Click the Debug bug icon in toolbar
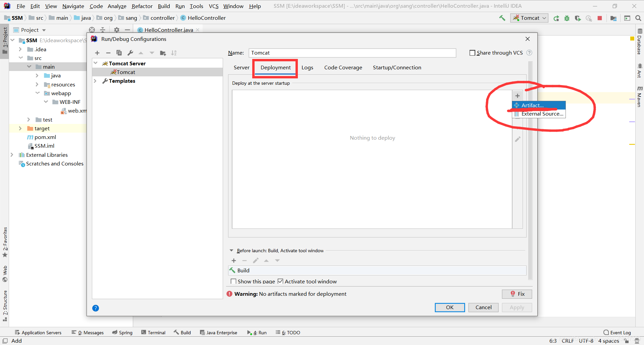Viewport: 644px width, 345px height. click(x=567, y=18)
